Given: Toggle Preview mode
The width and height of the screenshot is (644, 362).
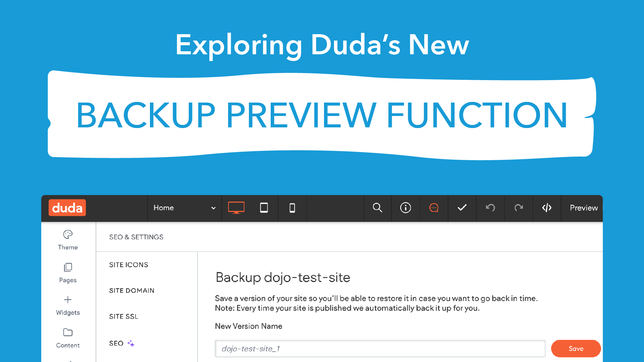Looking at the screenshot, I should click(583, 208).
